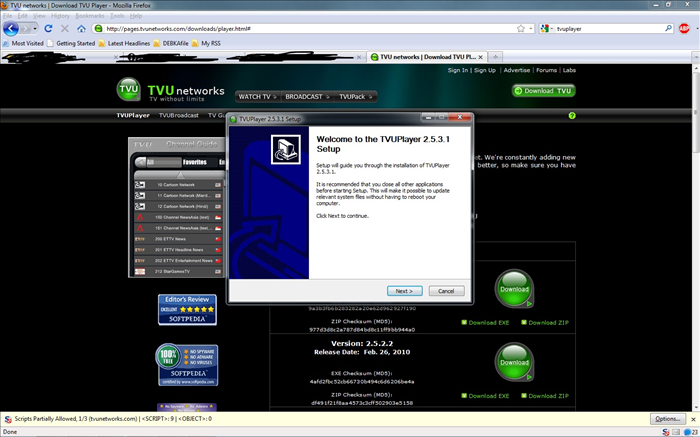
Task: Open the Labs link
Action: point(569,70)
